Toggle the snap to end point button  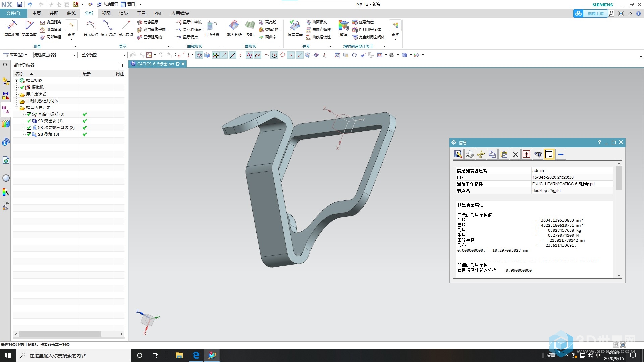(x=224, y=55)
